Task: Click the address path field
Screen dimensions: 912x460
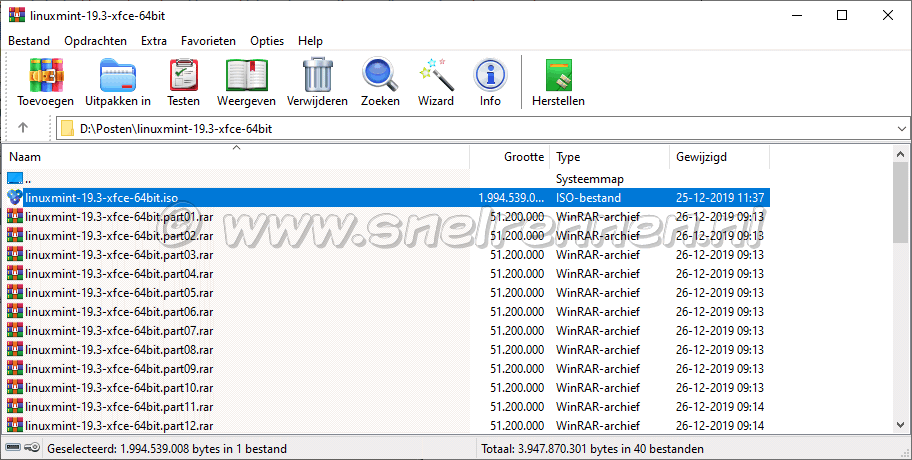Action: point(483,129)
